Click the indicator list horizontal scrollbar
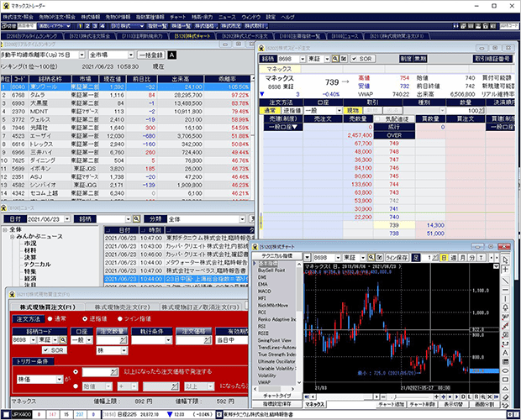521x420 pixels. pos(274,389)
